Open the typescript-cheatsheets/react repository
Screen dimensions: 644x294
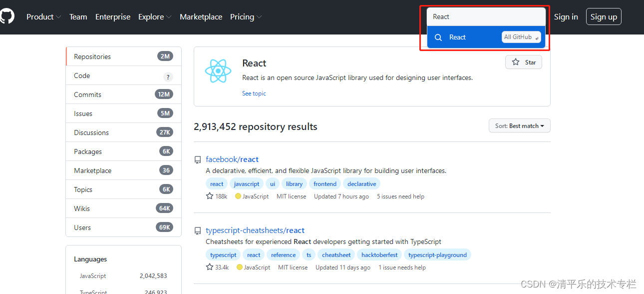255,230
